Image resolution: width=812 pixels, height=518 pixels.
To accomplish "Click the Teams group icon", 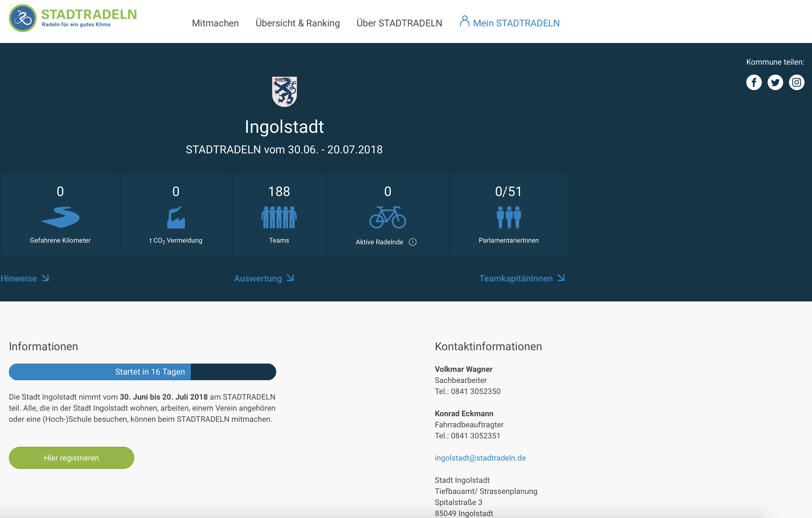I will click(279, 217).
